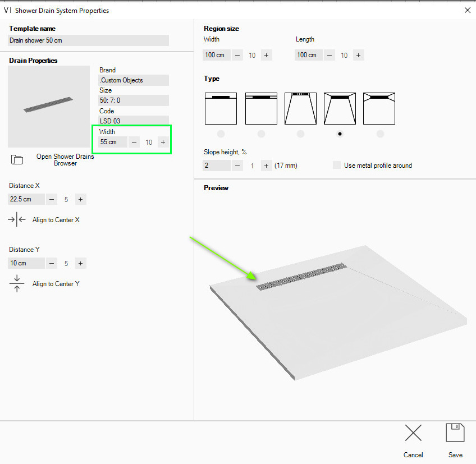Image resolution: width=476 pixels, height=464 pixels.
Task: Click the Distance X step value 5
Action: pyautogui.click(x=66, y=200)
